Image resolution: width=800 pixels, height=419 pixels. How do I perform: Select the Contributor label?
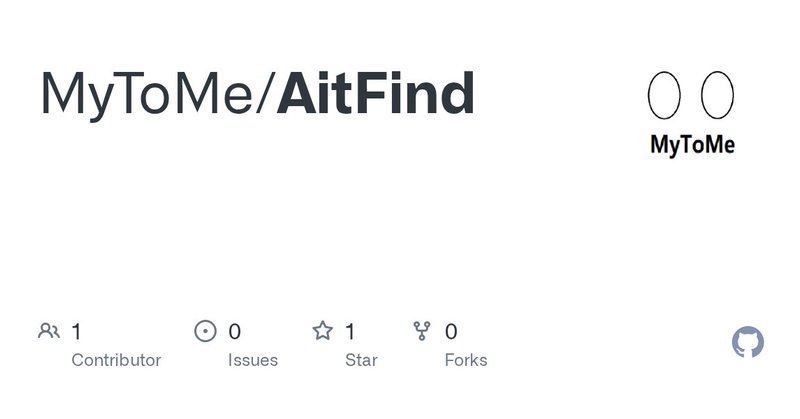coord(116,360)
